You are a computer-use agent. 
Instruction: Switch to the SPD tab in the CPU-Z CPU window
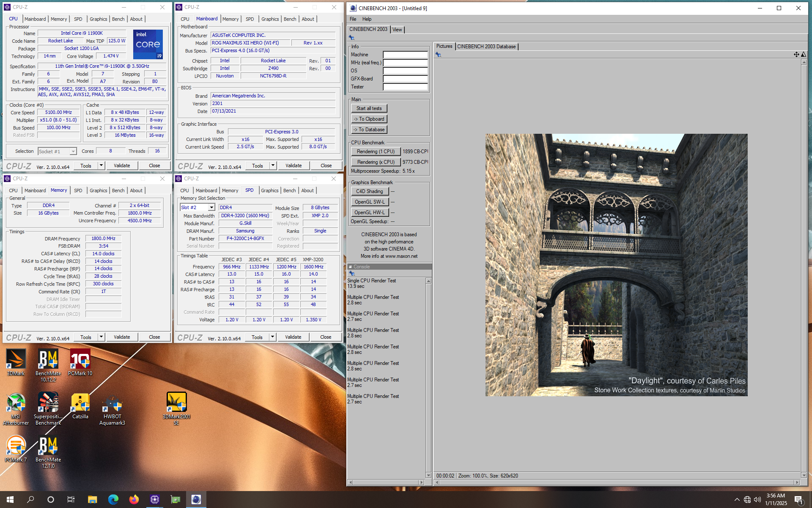click(78, 19)
